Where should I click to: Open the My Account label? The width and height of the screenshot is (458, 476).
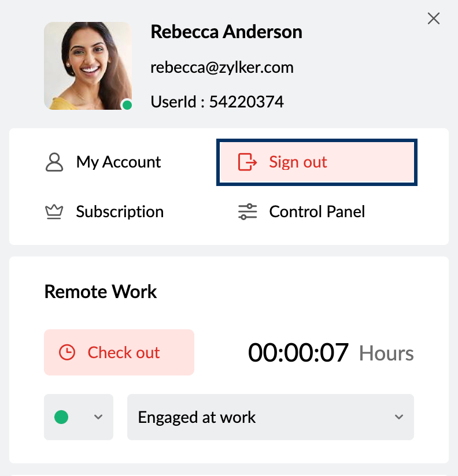[x=119, y=162]
